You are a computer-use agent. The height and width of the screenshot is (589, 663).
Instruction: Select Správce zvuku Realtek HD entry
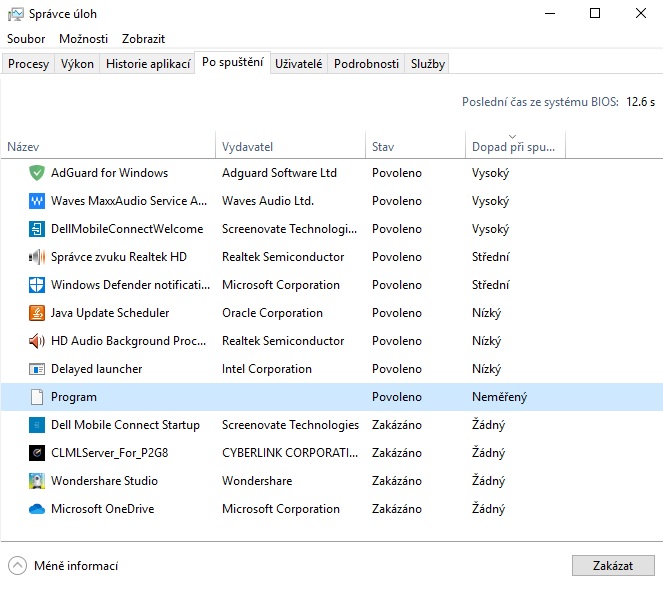pyautogui.click(x=119, y=257)
